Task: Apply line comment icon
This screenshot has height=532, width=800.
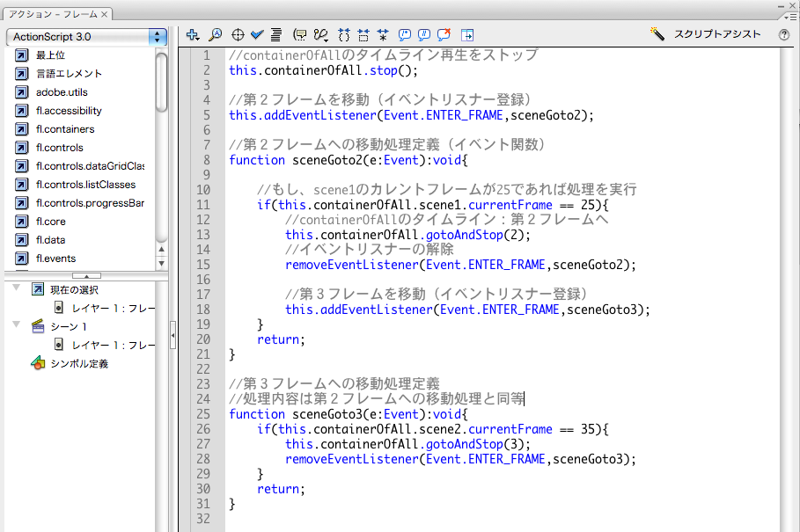Action: point(424,34)
